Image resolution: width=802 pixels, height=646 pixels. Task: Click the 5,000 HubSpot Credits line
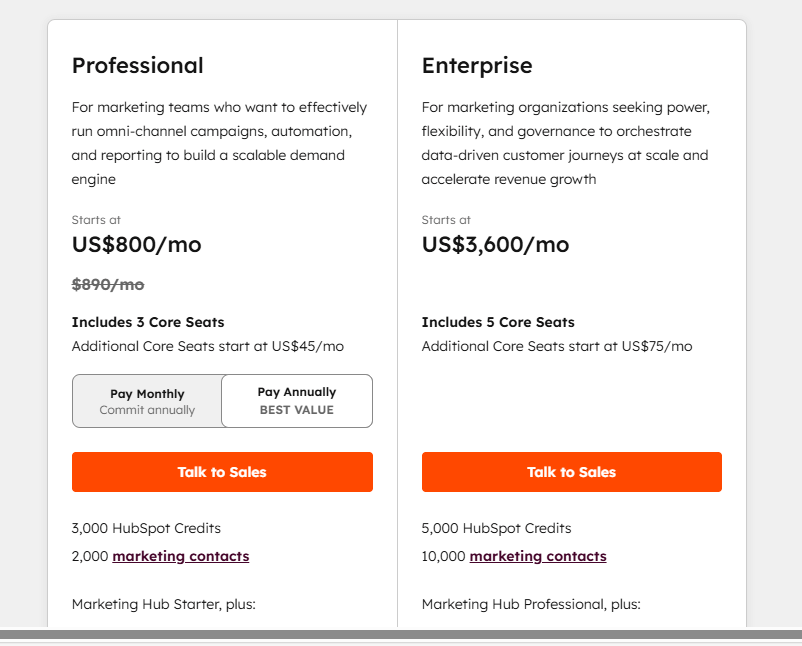pyautogui.click(x=496, y=528)
